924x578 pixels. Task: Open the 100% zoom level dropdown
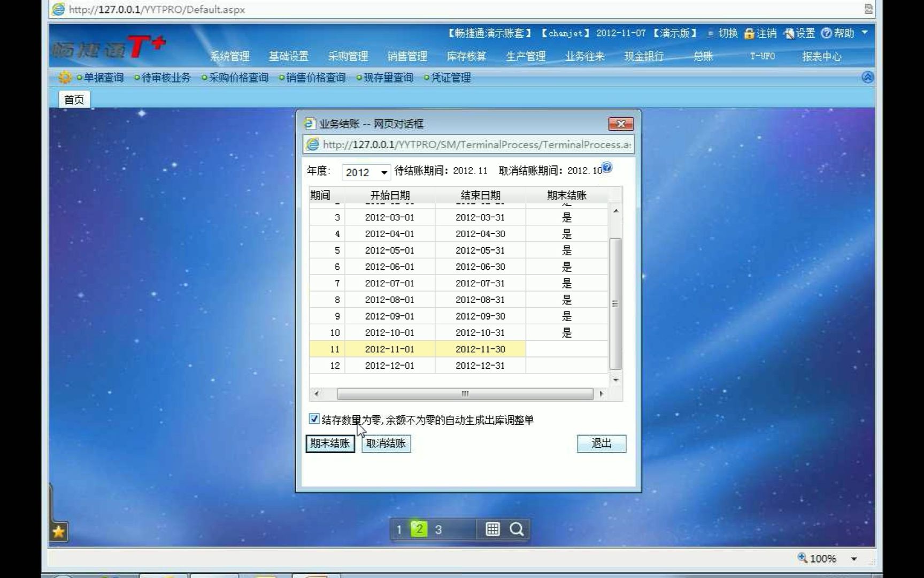pyautogui.click(x=854, y=558)
